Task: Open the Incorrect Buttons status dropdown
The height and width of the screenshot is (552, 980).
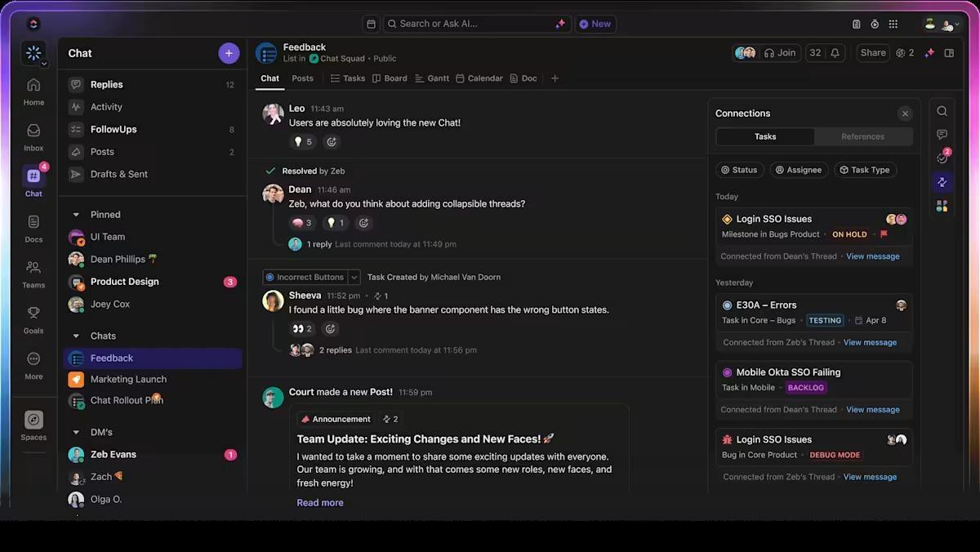Action: click(x=353, y=277)
